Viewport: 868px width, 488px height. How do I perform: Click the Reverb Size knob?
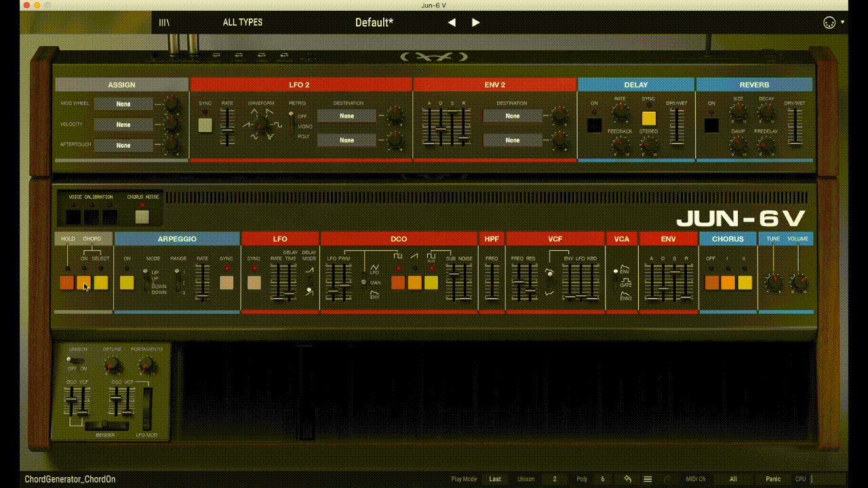[x=738, y=114]
